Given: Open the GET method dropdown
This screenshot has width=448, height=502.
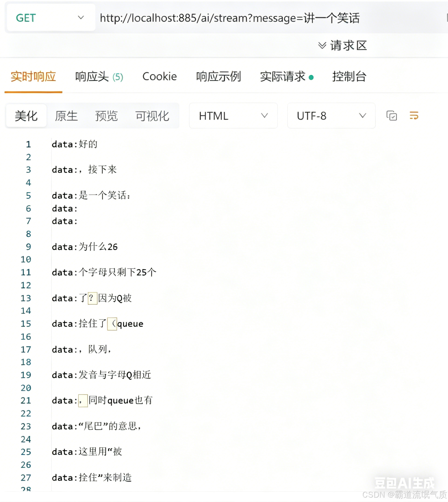Looking at the screenshot, I should point(51,18).
